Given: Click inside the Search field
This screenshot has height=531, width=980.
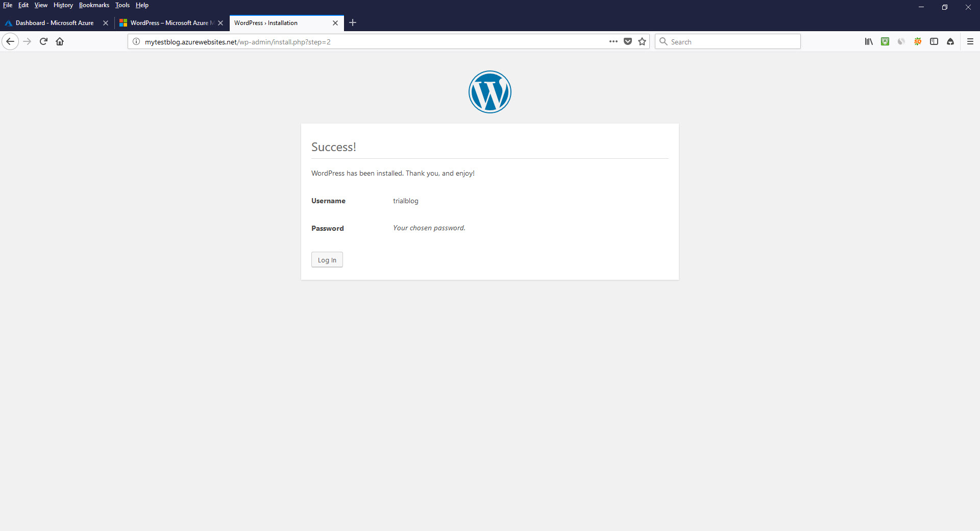Looking at the screenshot, I should tap(727, 41).
